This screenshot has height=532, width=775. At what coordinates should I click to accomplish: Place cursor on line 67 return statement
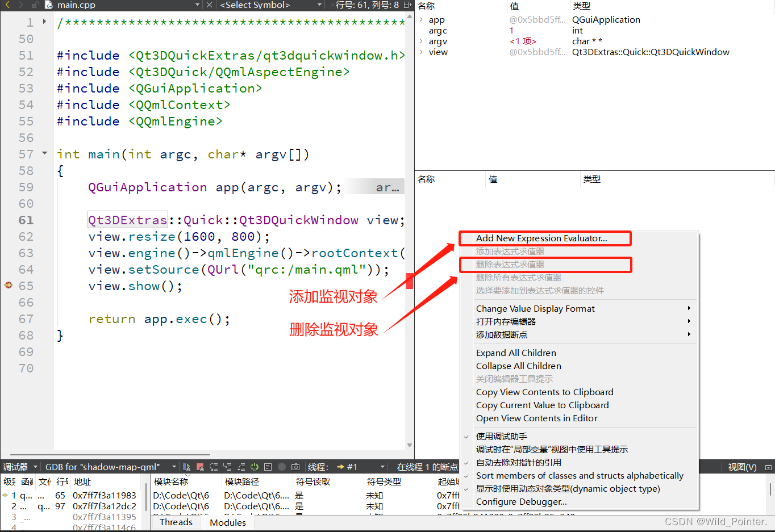pyautogui.click(x=159, y=319)
